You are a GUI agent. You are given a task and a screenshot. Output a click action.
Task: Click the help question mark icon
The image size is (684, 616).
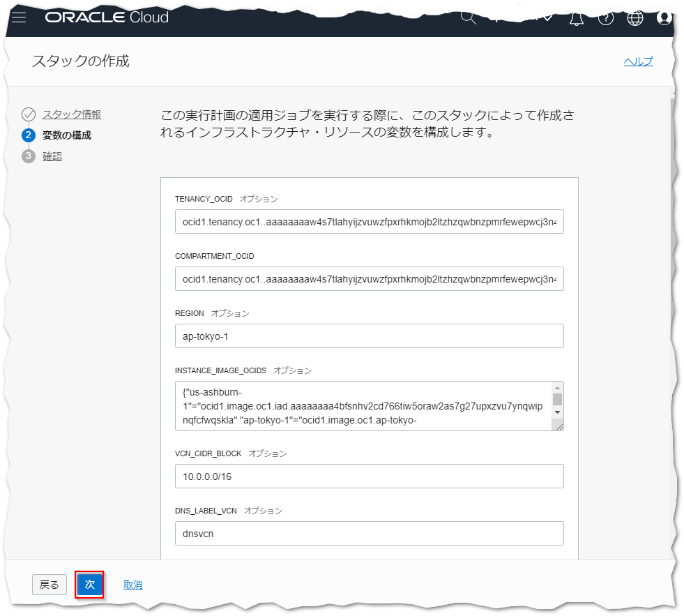click(606, 18)
